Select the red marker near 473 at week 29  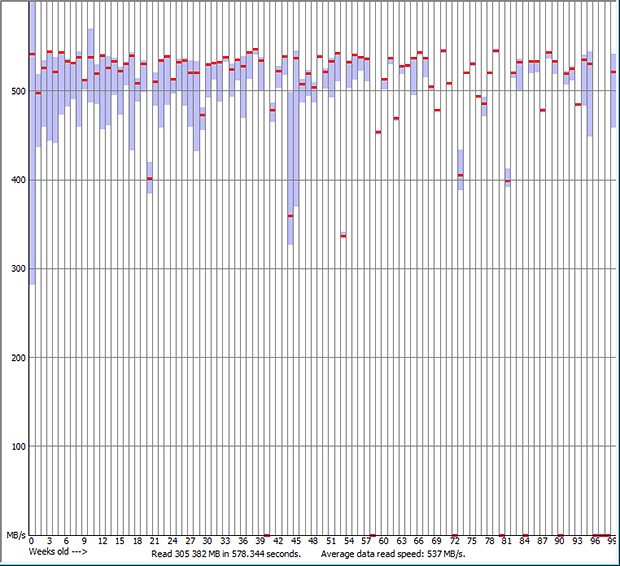coord(202,115)
